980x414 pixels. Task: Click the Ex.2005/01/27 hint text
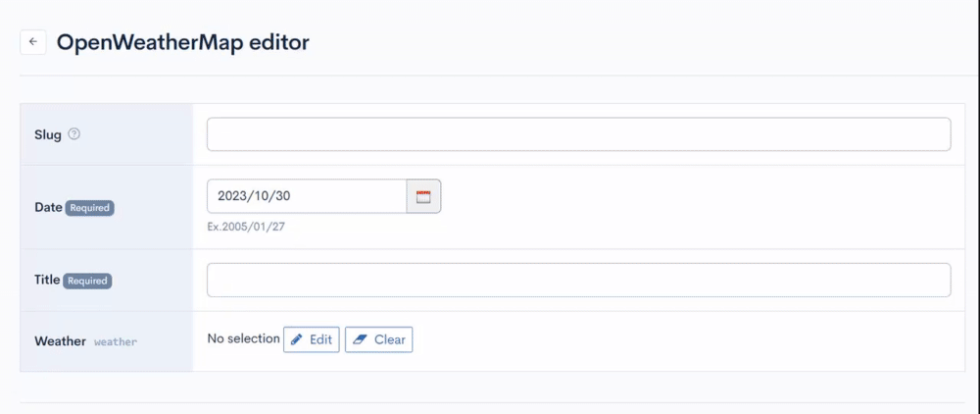coord(246,227)
